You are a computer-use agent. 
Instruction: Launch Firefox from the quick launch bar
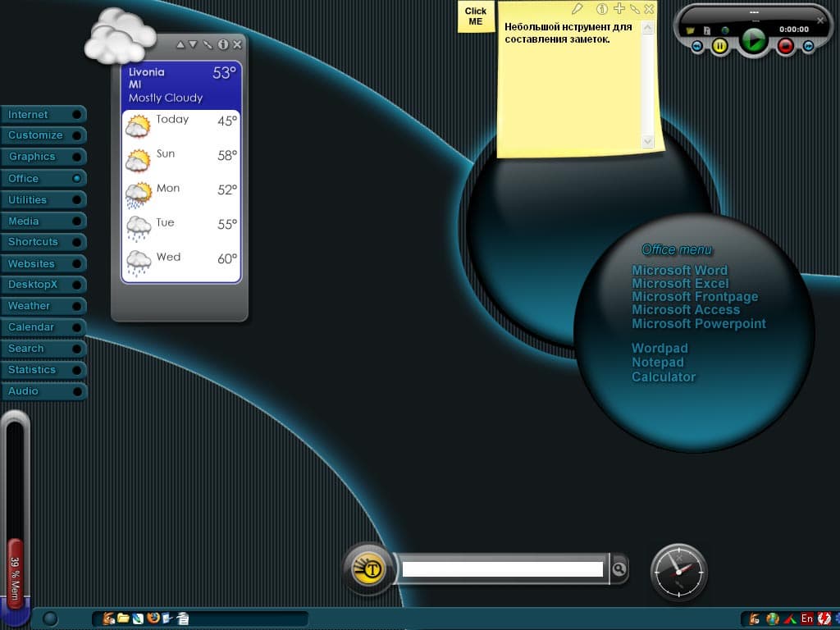coord(153,619)
